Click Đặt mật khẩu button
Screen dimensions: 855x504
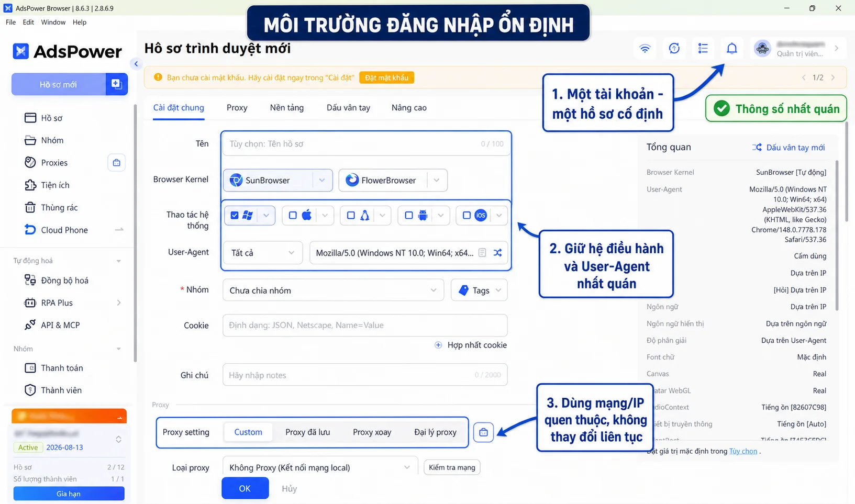tap(386, 77)
